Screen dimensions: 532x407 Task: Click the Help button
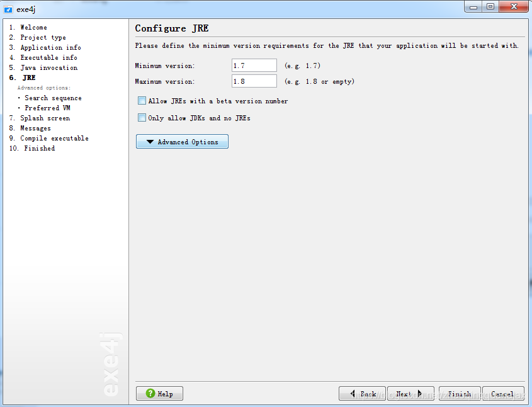click(159, 393)
